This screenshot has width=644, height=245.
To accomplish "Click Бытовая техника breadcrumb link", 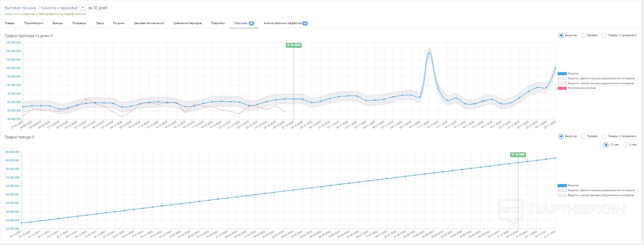I will click(20, 8).
